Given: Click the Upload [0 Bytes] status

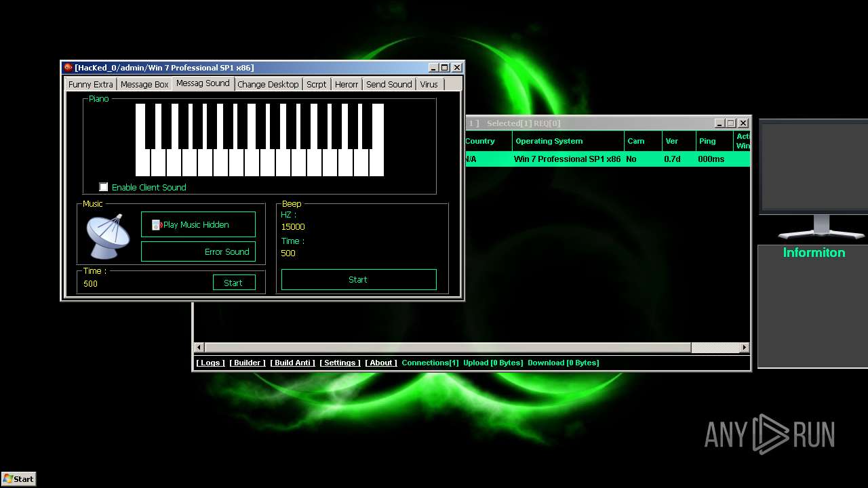Looking at the screenshot, I should coord(493,363).
